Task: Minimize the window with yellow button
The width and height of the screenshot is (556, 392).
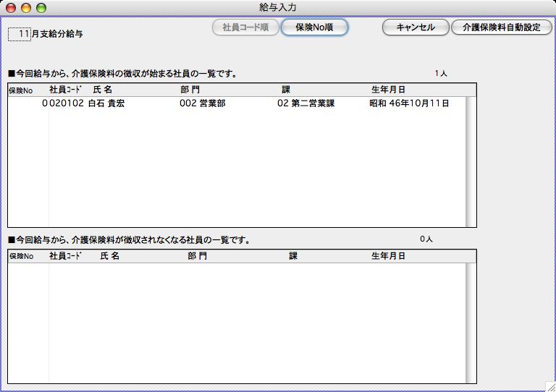Action: (x=26, y=7)
